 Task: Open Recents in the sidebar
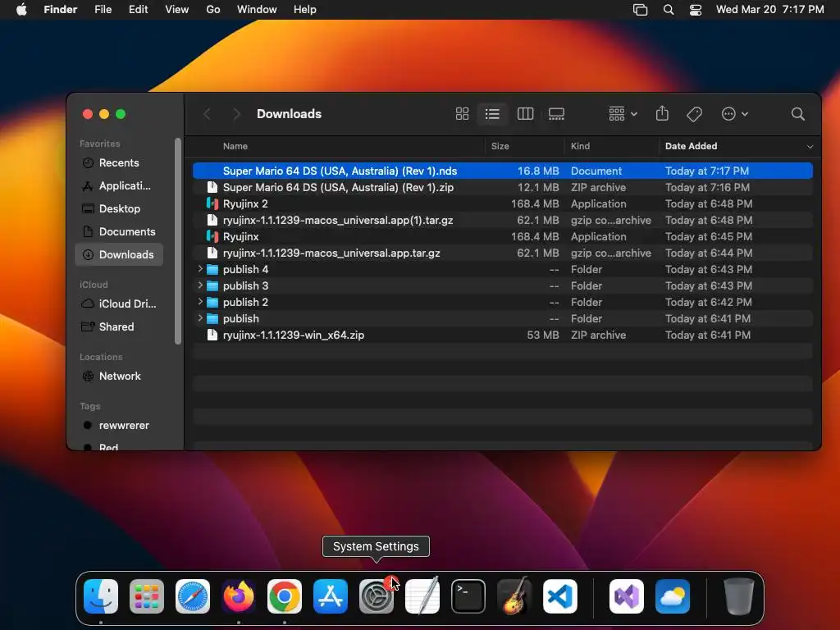[118, 163]
